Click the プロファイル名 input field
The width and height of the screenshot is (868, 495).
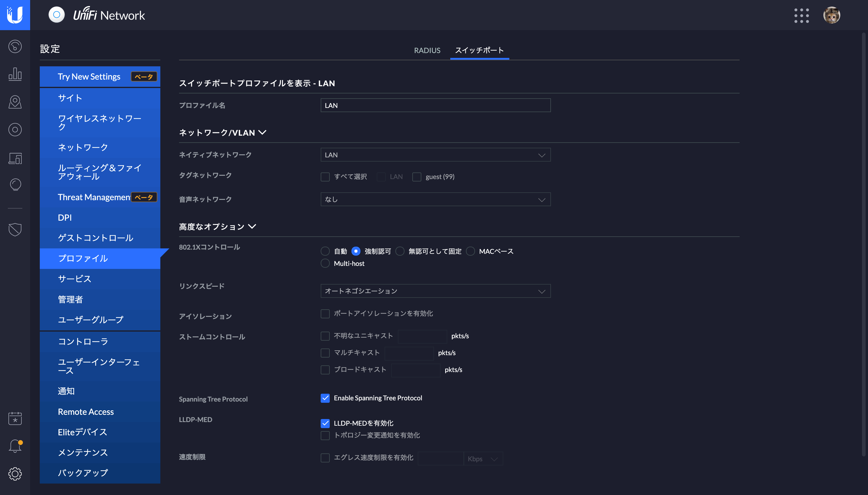point(436,106)
